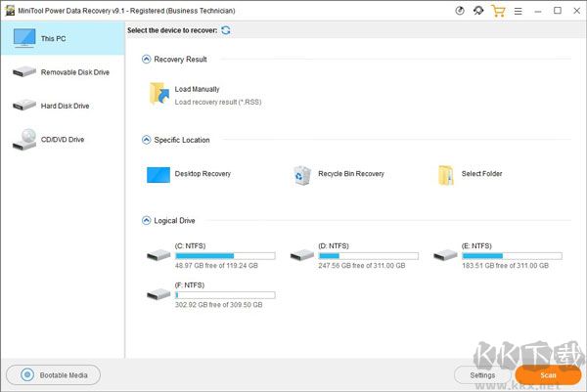The image size is (587, 392).
Task: Click the shopping cart icon in title bar
Action: (x=499, y=11)
